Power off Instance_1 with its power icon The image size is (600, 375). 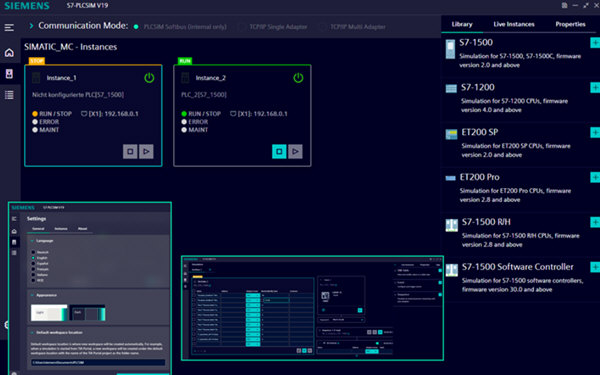tap(149, 78)
